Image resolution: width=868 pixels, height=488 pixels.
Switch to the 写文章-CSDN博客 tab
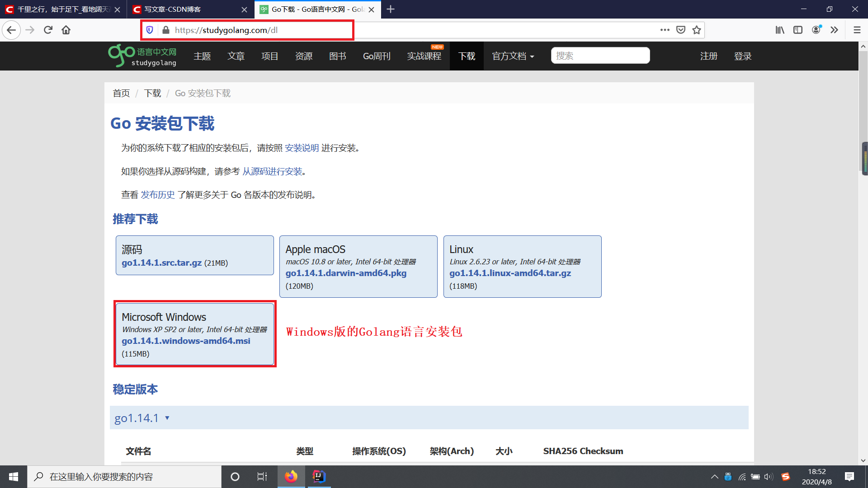(x=190, y=9)
